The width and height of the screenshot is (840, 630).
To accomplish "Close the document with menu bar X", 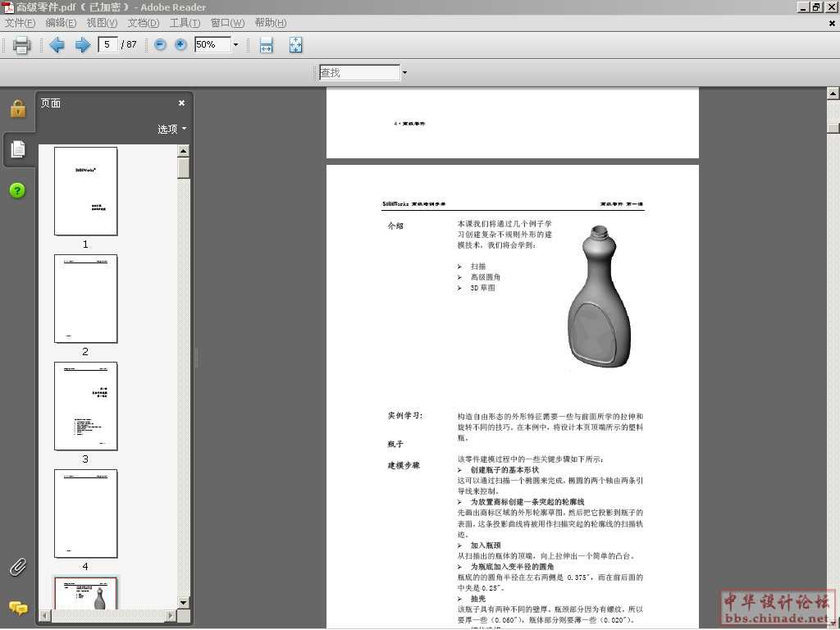I will (x=832, y=24).
